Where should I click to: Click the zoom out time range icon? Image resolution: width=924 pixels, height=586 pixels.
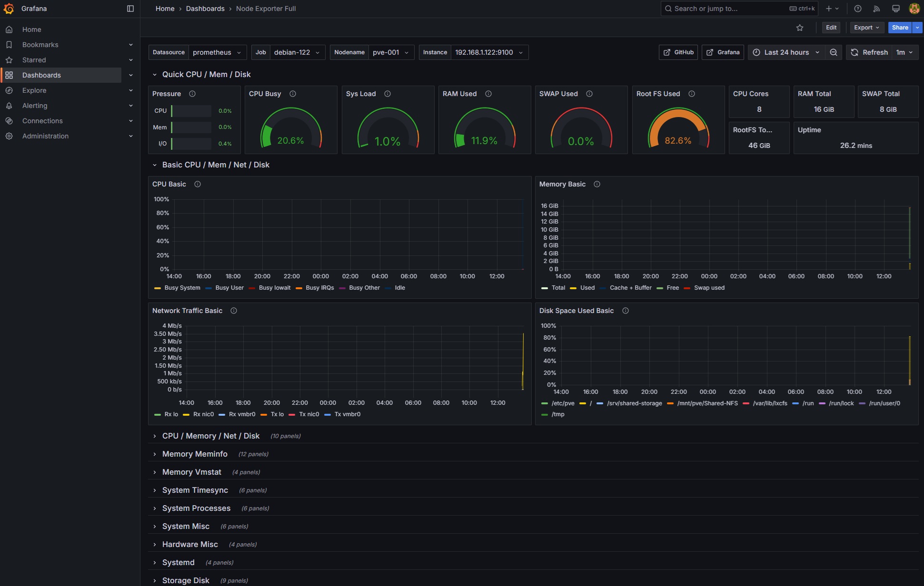[834, 52]
